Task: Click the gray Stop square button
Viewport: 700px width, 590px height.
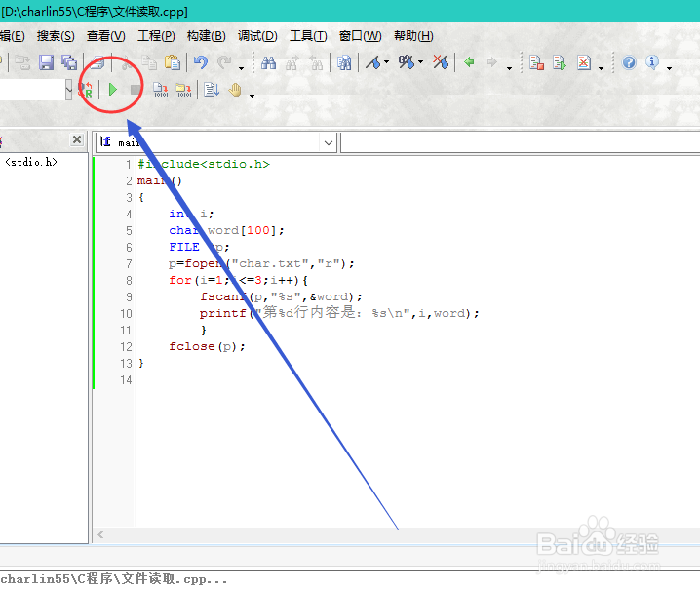Action: click(x=136, y=90)
